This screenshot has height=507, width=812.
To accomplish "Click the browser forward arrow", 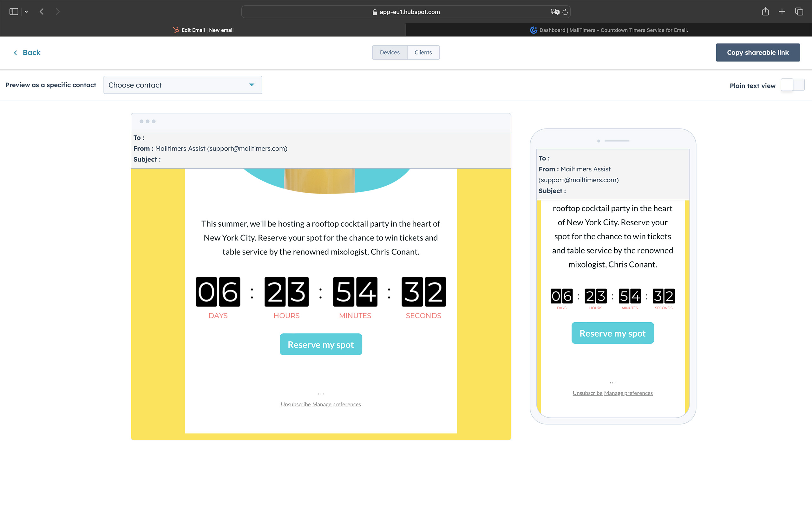I will 58,12.
